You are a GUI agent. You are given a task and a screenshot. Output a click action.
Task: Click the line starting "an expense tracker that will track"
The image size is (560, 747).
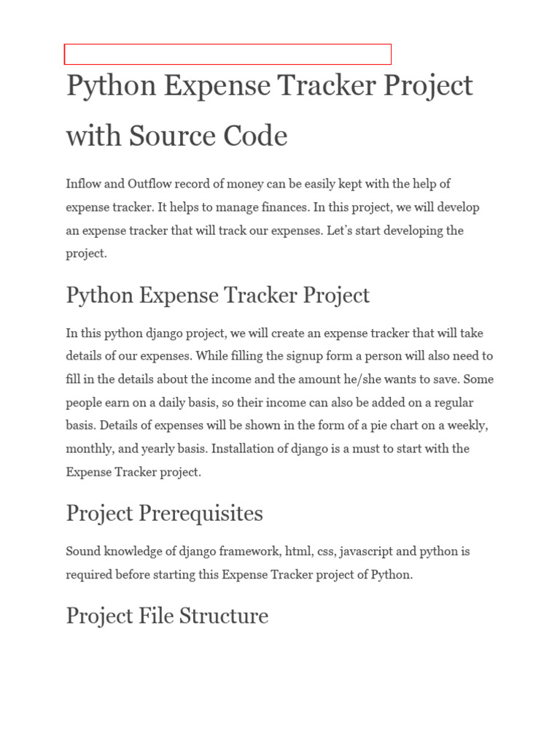point(264,231)
